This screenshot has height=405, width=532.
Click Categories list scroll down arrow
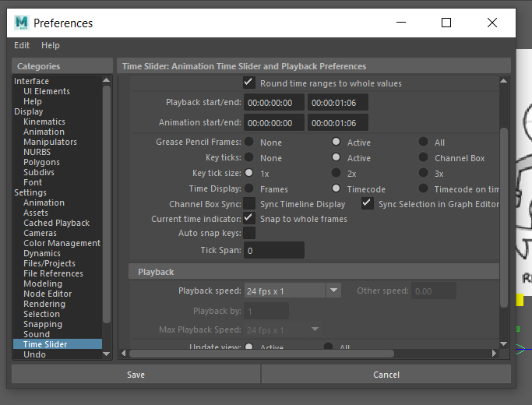pos(107,354)
